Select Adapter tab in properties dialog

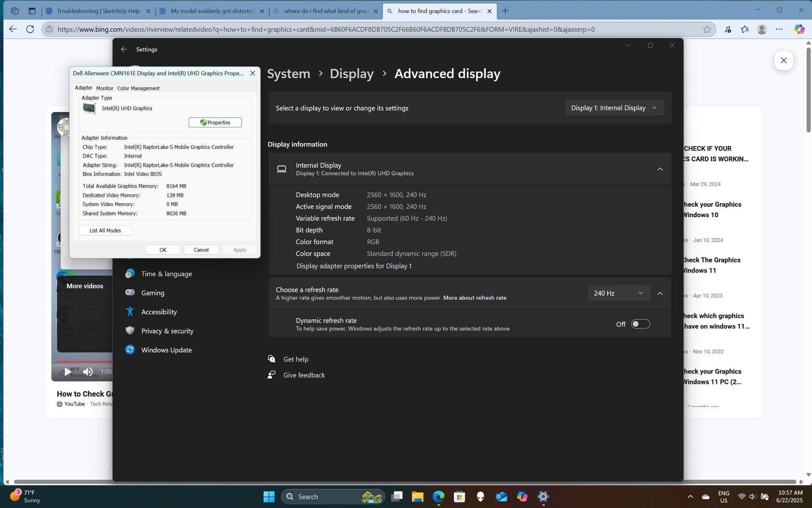click(x=83, y=88)
